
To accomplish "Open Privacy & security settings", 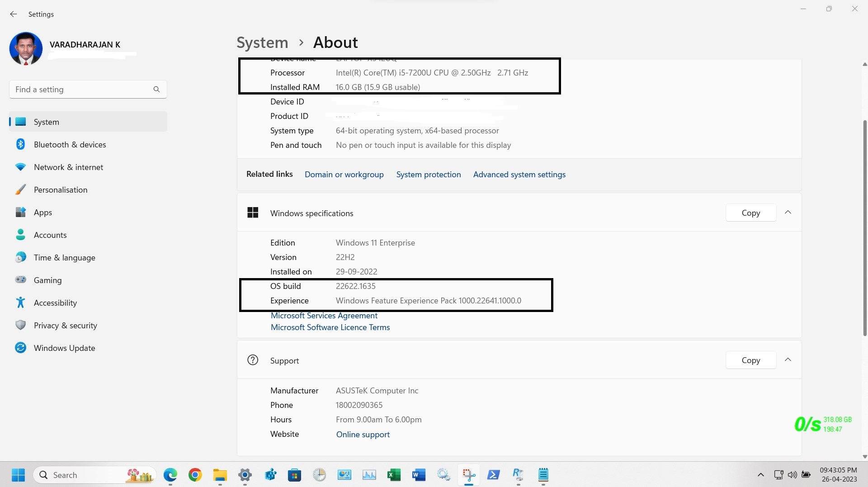I will [88, 325].
